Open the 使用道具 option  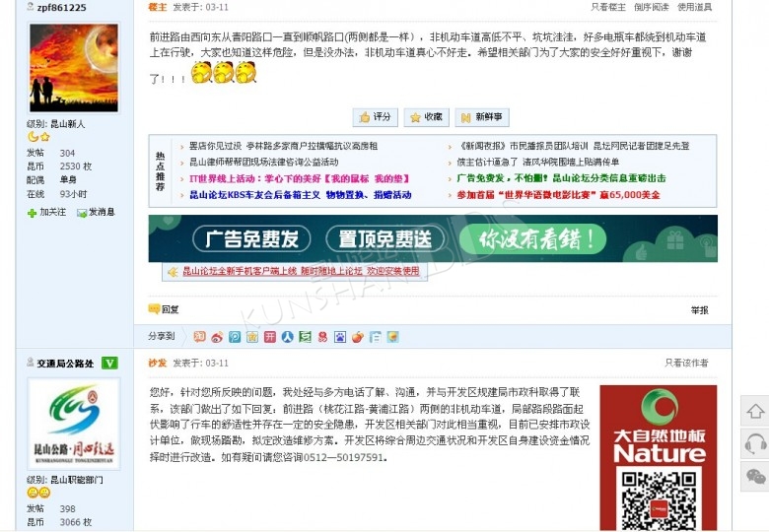(695, 7)
